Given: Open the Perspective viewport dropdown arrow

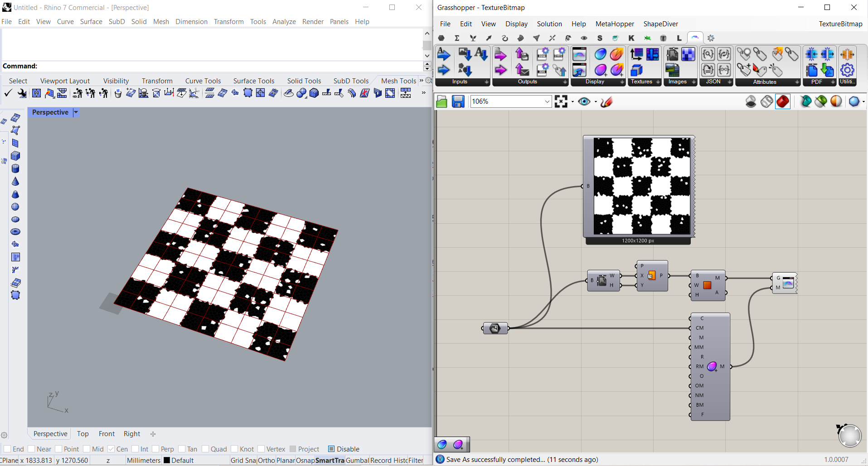Looking at the screenshot, I should pyautogui.click(x=76, y=112).
